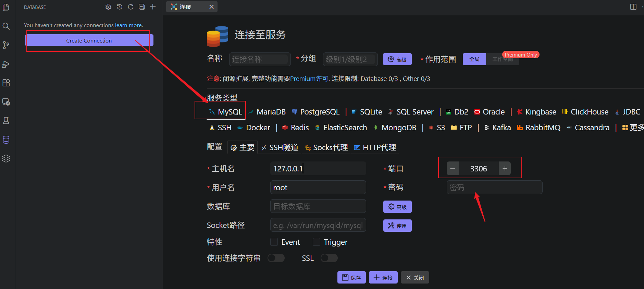Choose ClickHouse service type
The image size is (644, 289).
point(585,112)
